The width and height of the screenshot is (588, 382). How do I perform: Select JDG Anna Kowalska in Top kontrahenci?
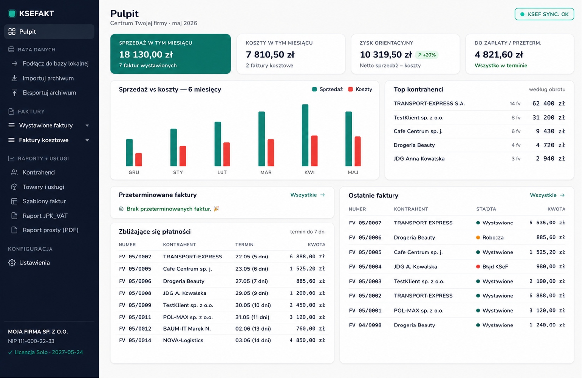coord(479,159)
